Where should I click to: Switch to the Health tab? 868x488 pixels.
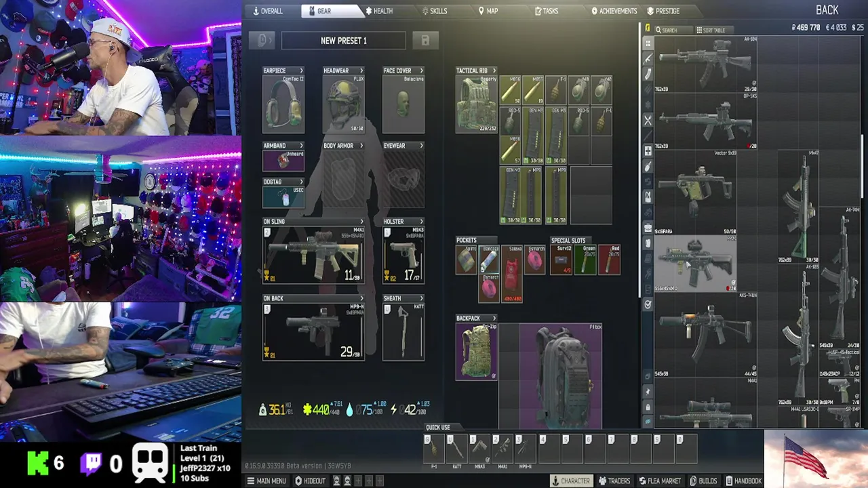click(x=378, y=11)
